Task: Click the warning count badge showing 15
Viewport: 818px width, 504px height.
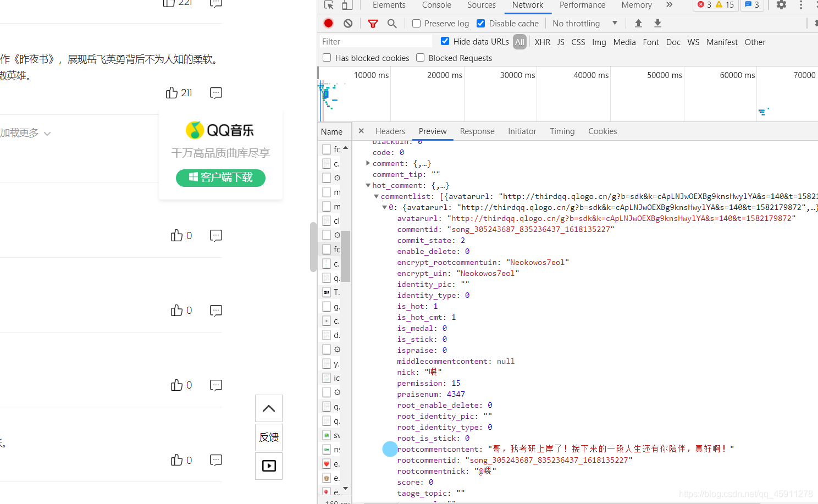Action: pos(725,5)
